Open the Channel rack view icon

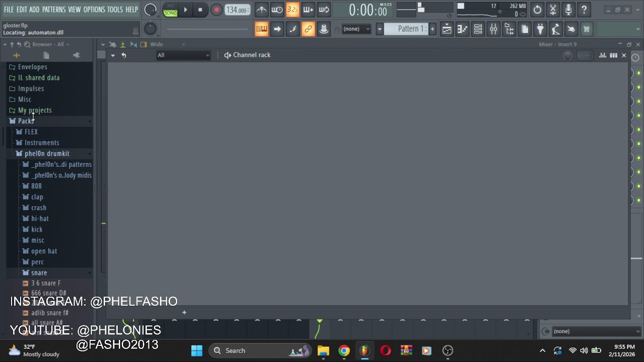(x=478, y=29)
